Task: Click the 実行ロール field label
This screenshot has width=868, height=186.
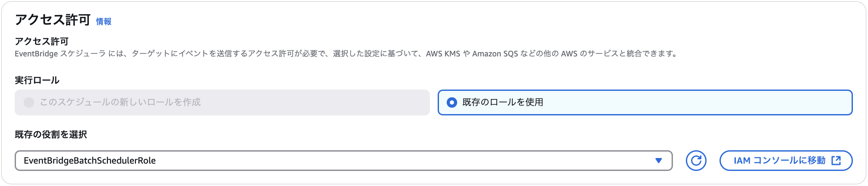Action: coord(37,80)
